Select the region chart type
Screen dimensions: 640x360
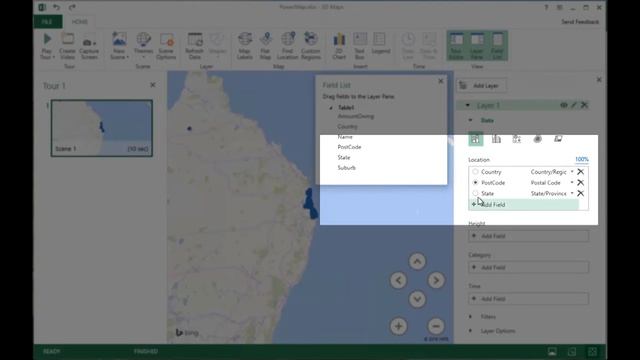point(558,139)
